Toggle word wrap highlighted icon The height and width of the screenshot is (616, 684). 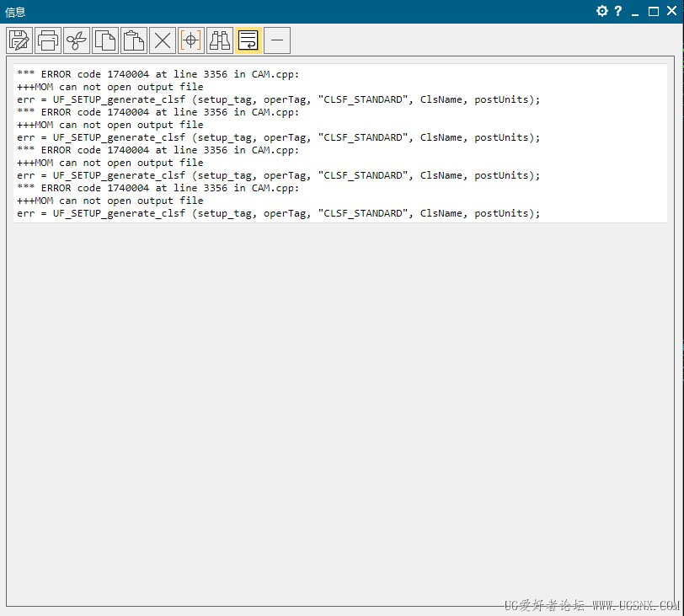coord(248,40)
